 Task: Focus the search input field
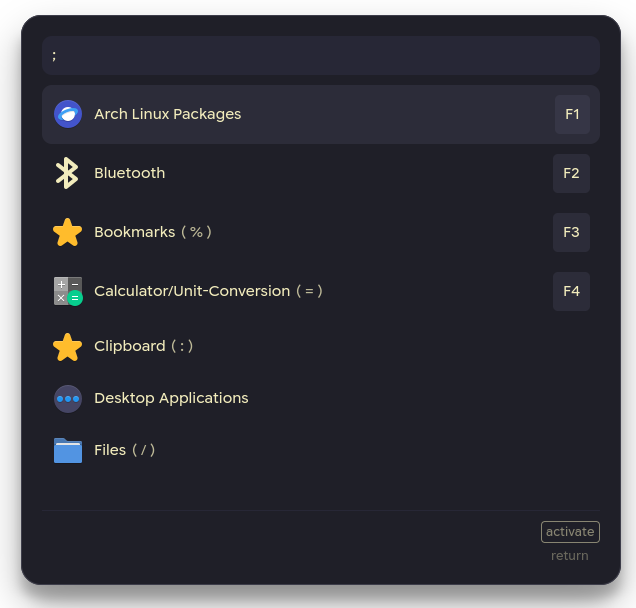click(320, 55)
